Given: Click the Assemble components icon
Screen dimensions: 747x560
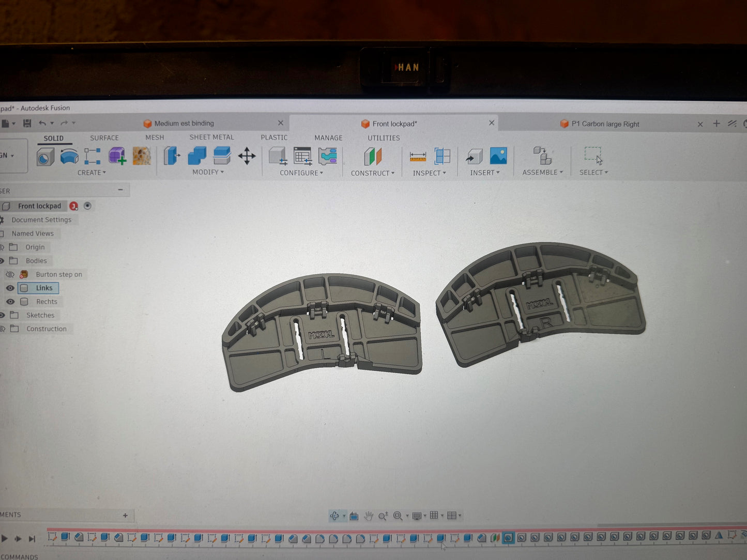Looking at the screenshot, I should [x=542, y=155].
